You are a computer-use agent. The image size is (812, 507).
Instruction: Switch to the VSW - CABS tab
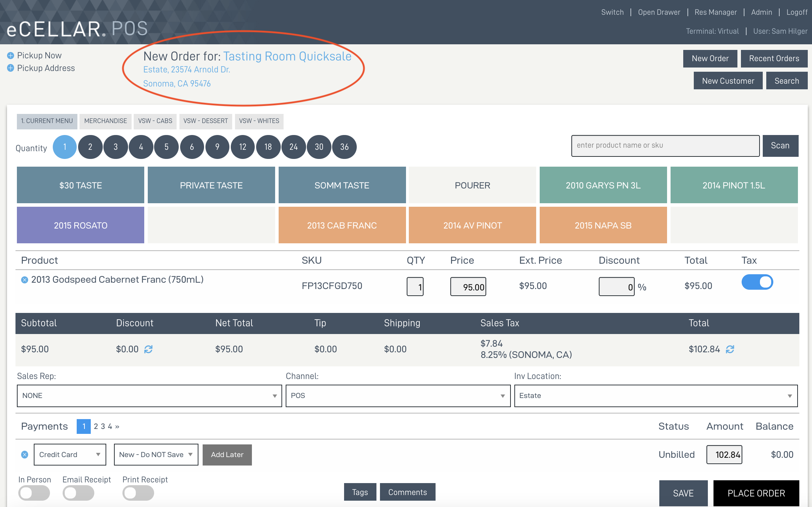tap(155, 121)
